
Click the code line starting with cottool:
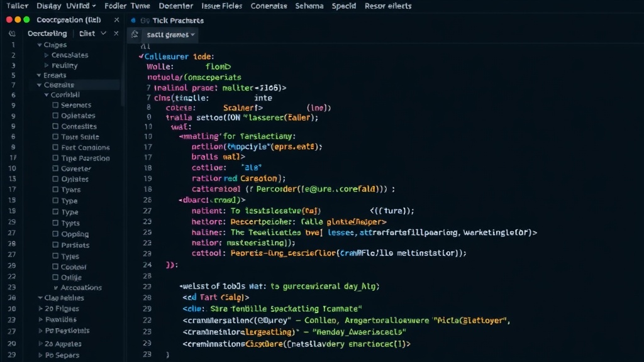click(x=329, y=253)
